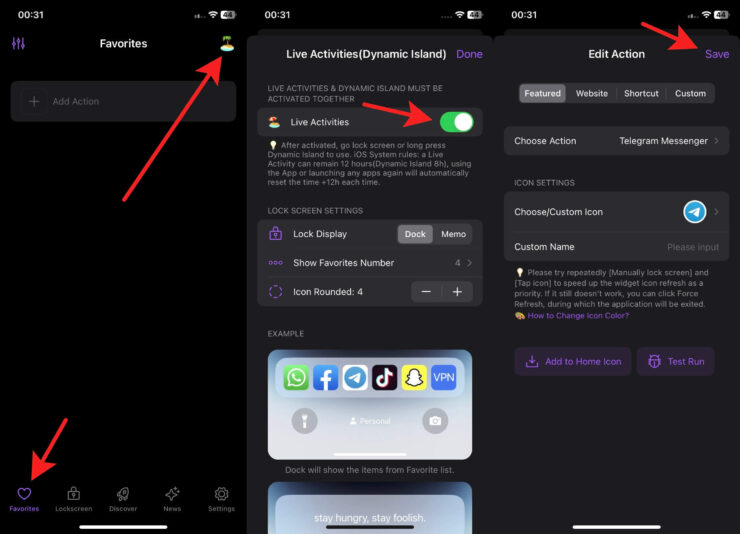The height and width of the screenshot is (534, 740).
Task: Open the Lockscreen tab
Action: tap(73, 498)
